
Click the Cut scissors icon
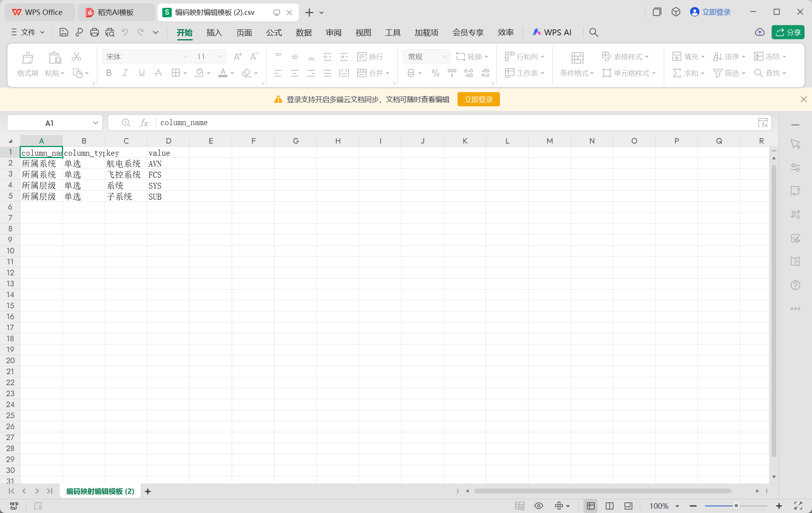coord(76,57)
